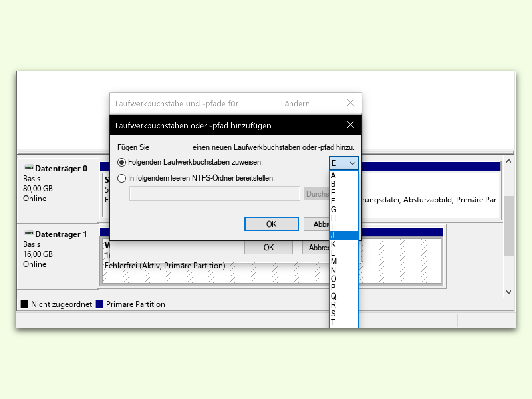The image size is (532, 399).
Task: Select the Datenträger 0 partition showing 'Absturzabbild'
Action: tap(431, 195)
